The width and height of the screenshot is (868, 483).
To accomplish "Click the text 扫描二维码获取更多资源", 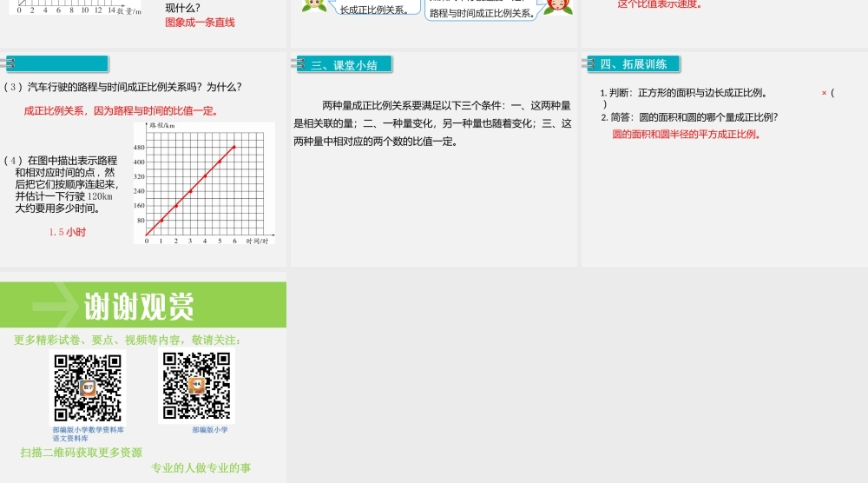I will coord(82,452).
